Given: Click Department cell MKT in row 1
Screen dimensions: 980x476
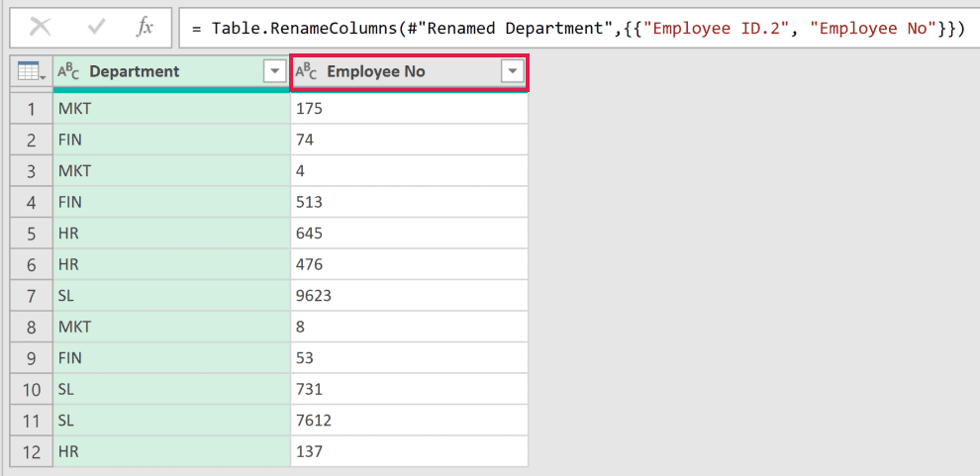Looking at the screenshot, I should tap(172, 109).
